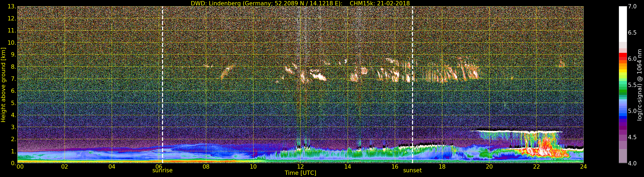This screenshot has width=644, height=177.
Task: Click the white dashed sunrise marker line
Action: (162, 85)
